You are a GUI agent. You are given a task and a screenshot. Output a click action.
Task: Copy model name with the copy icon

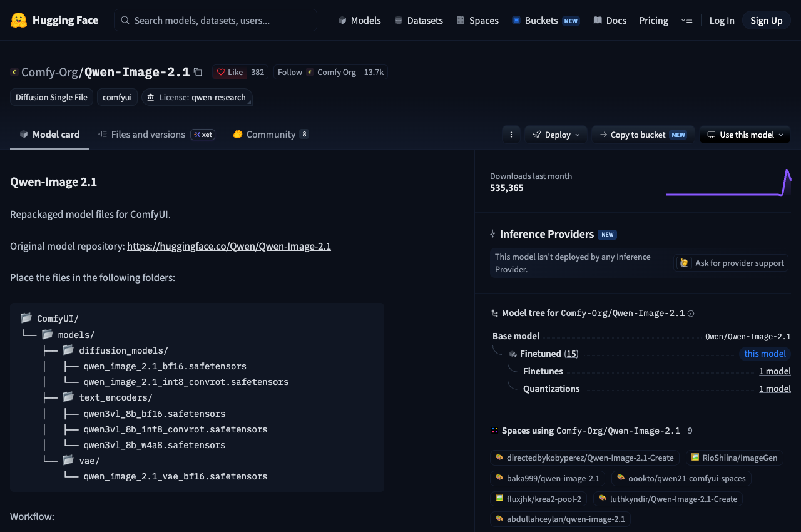(x=198, y=72)
